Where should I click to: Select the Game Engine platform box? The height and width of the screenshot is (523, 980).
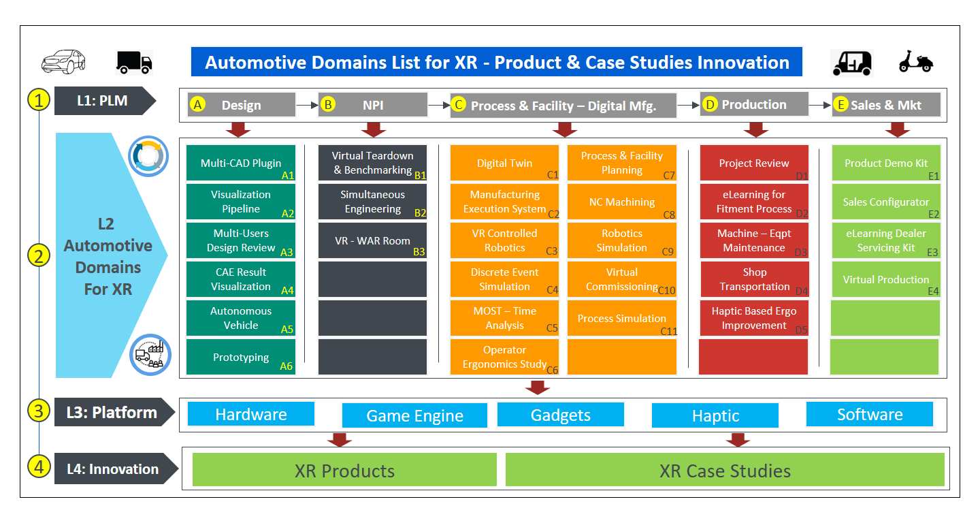point(414,415)
